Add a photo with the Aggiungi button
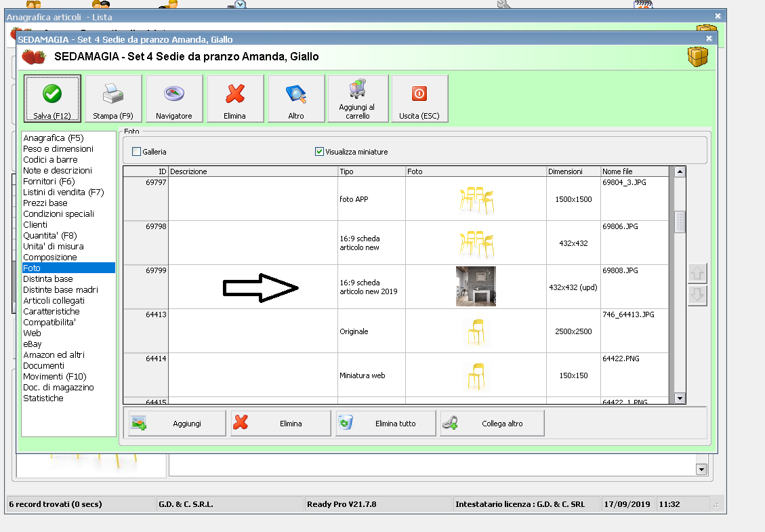 pyautogui.click(x=177, y=423)
